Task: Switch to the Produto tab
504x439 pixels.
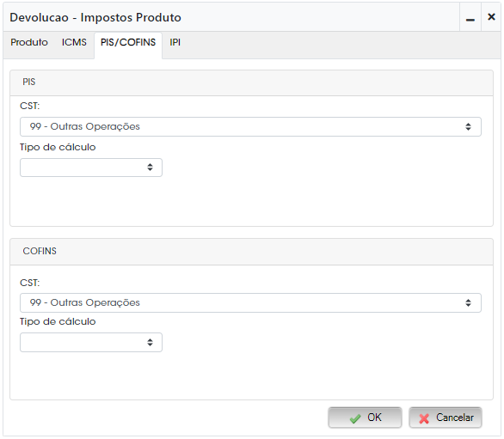Action: pyautogui.click(x=29, y=42)
